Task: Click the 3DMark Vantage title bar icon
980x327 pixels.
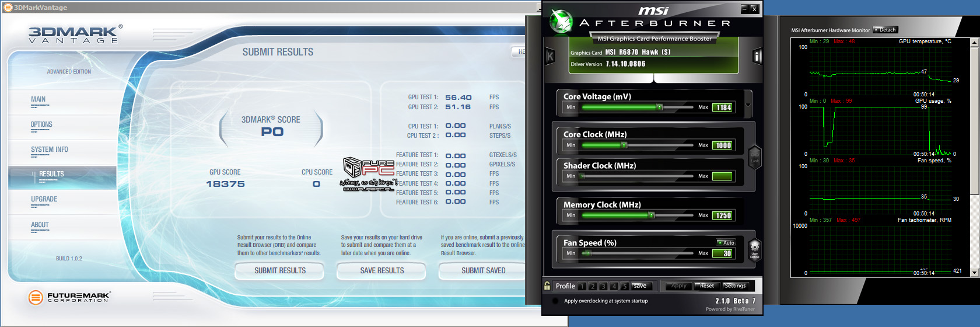Action: (x=8, y=8)
